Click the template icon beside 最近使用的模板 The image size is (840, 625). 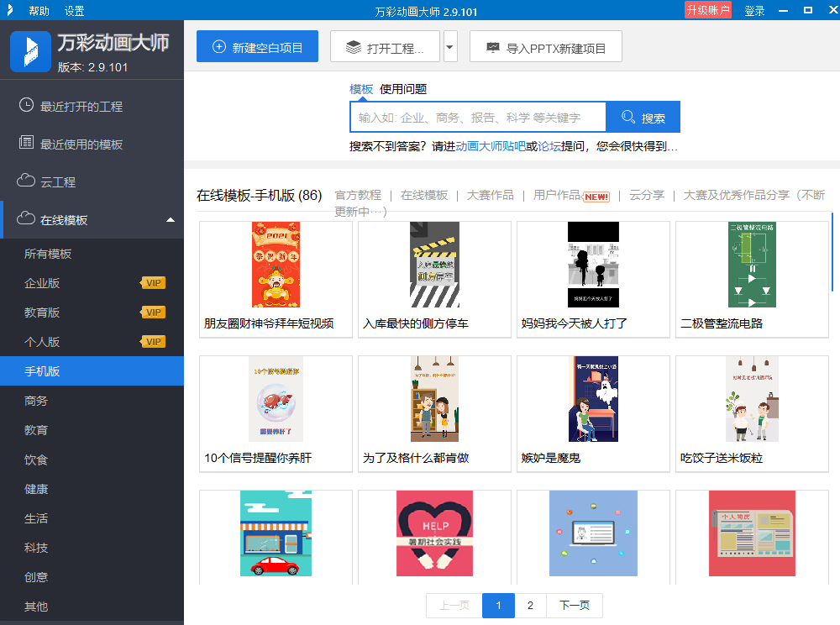24,142
